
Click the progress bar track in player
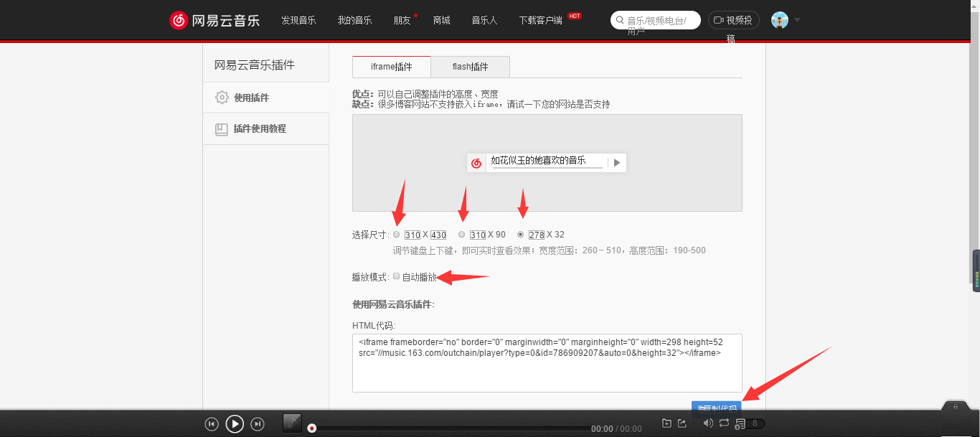pos(451,428)
